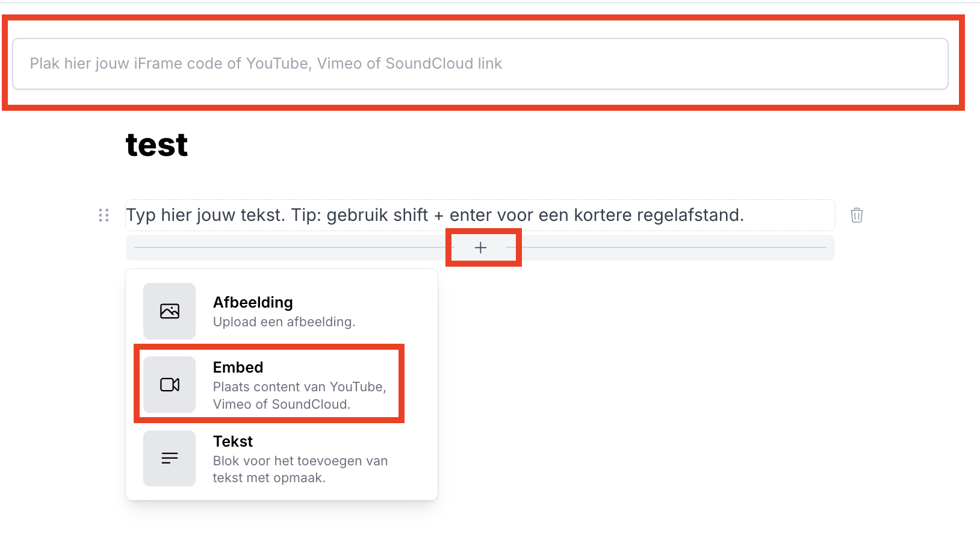
Task: Click the divider line left of the plus
Action: point(289,247)
